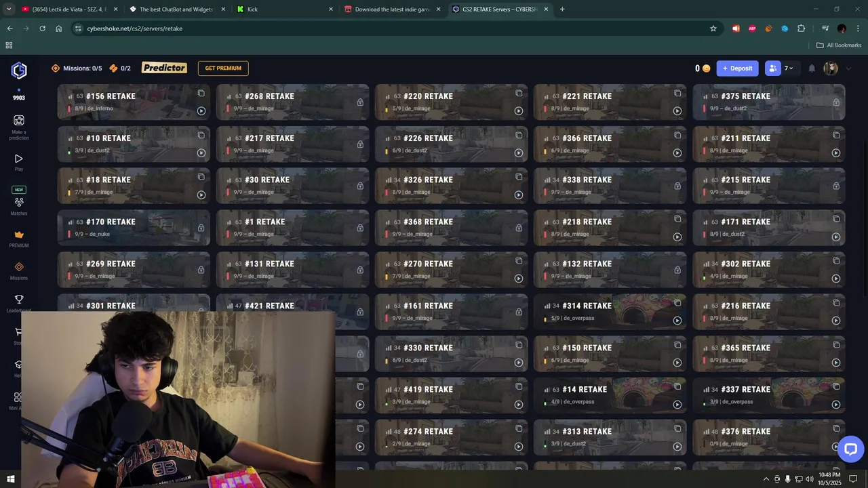Copy address of #156 RETAKE server
The width and height of the screenshot is (868, 488).
(x=201, y=93)
